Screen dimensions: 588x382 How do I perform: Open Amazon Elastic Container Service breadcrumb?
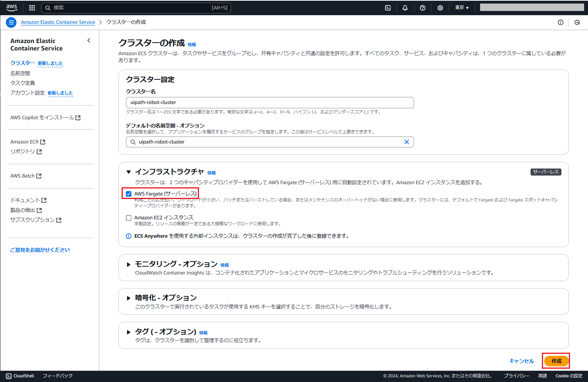click(58, 22)
